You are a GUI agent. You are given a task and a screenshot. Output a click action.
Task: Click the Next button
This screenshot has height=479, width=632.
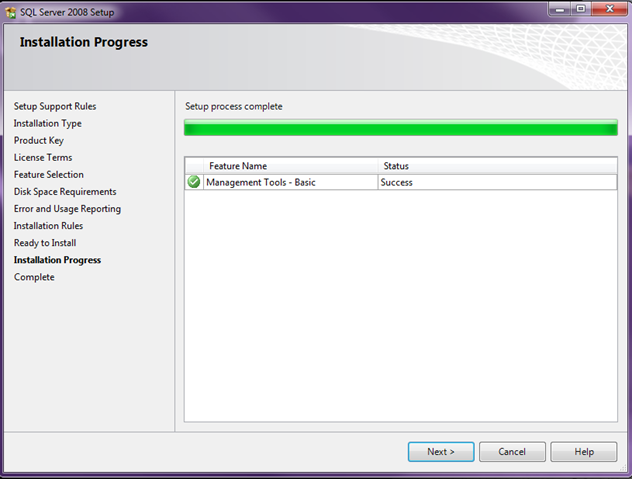coord(441,452)
